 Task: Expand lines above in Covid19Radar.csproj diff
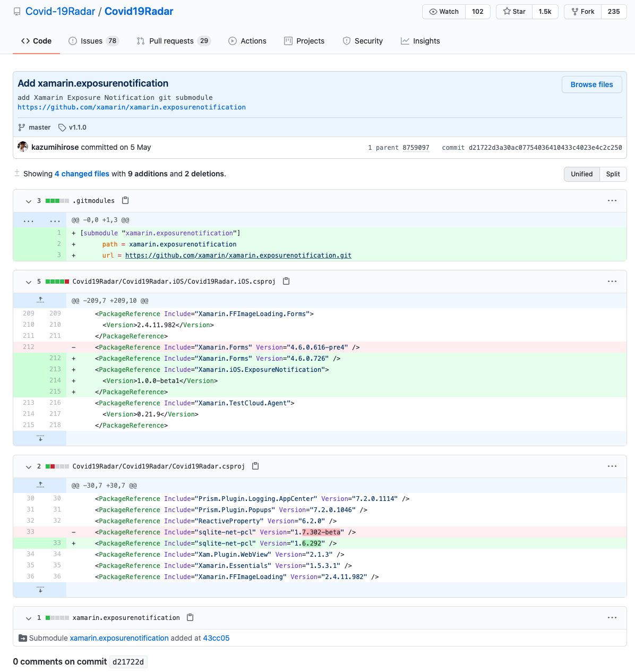(x=40, y=485)
